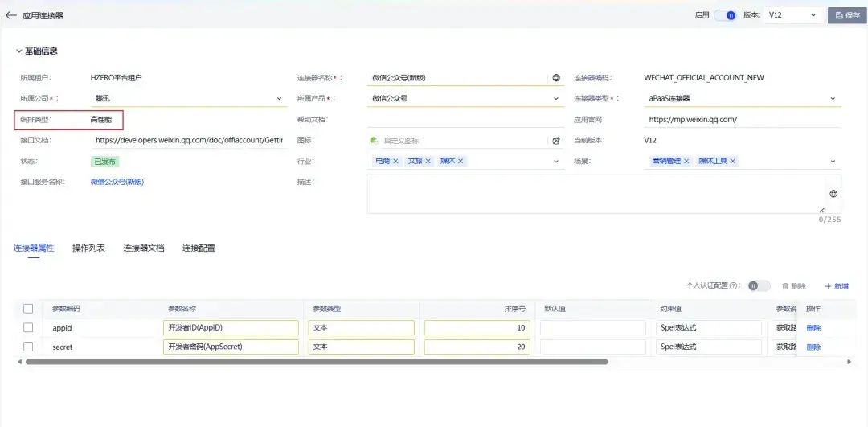
Task: Click the 参数名称 column header
Action: click(x=182, y=309)
